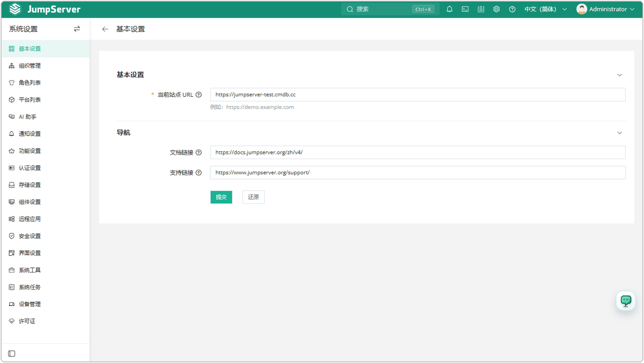The height and width of the screenshot is (363, 644).
Task: Click the JumpServer logo icon
Action: tap(15, 9)
